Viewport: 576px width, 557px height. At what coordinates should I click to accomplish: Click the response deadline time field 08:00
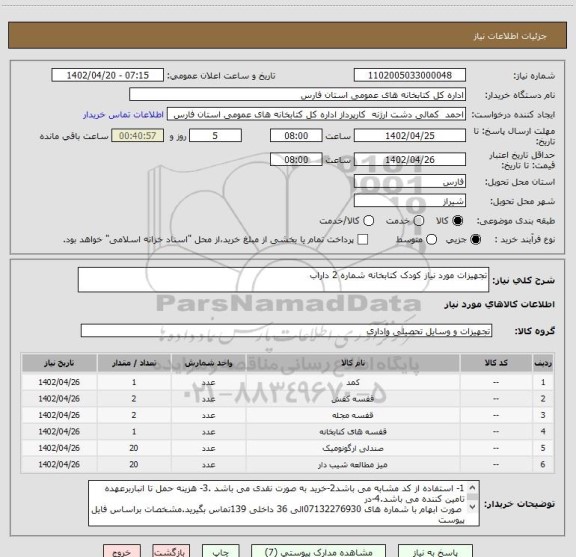click(296, 136)
